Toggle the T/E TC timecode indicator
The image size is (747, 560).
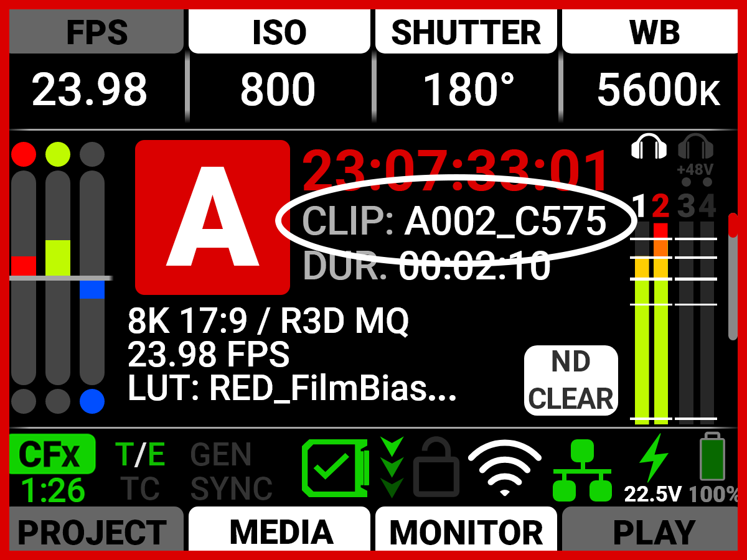[x=140, y=472]
